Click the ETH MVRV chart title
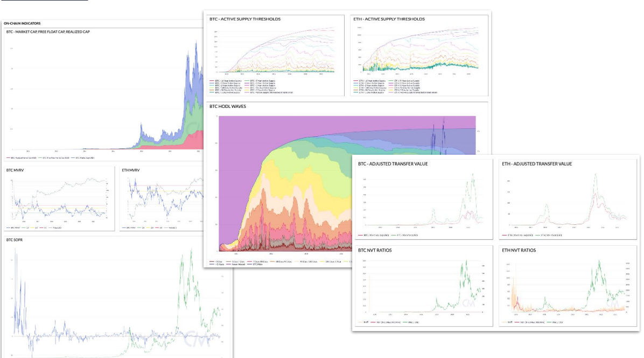Image resolution: width=644 pixels, height=358 pixels. [131, 170]
